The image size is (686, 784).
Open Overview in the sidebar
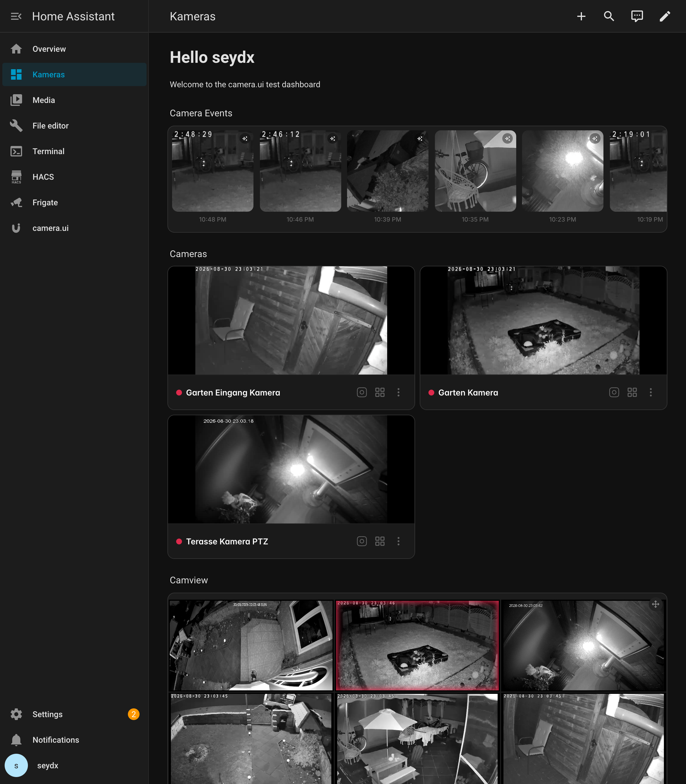pos(74,49)
